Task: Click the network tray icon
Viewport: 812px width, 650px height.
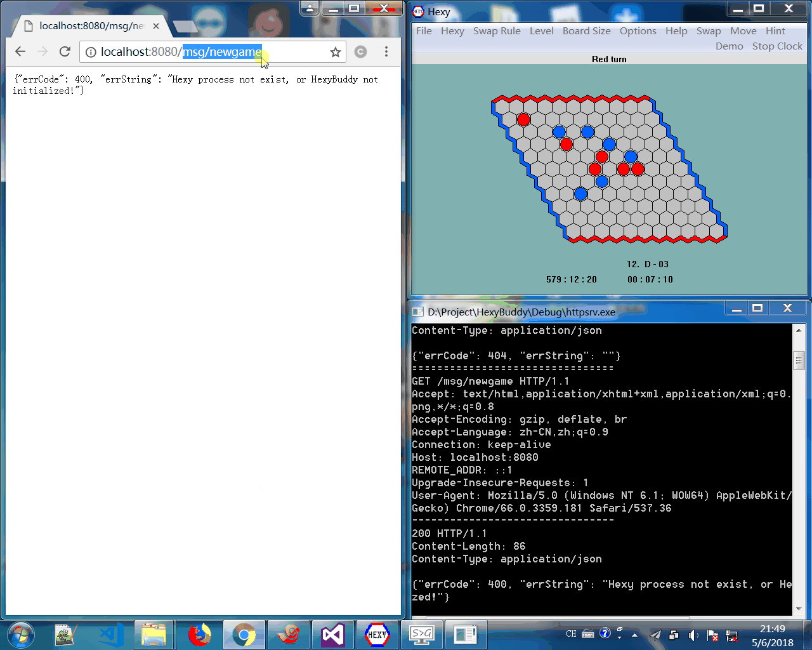Action: (x=731, y=635)
